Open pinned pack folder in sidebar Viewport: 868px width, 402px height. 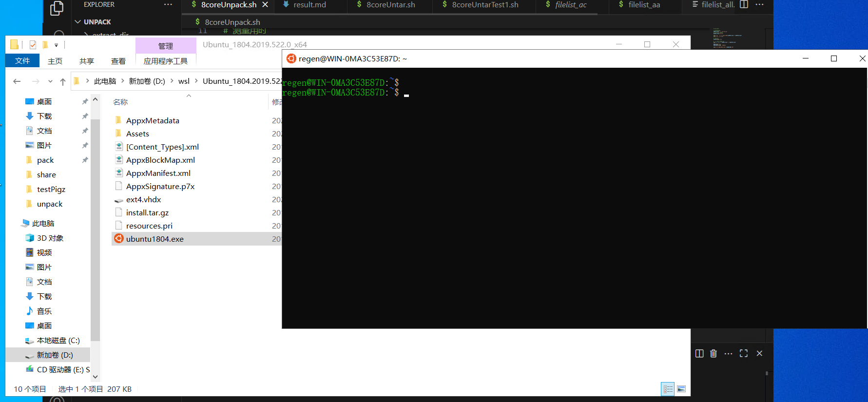(x=45, y=160)
